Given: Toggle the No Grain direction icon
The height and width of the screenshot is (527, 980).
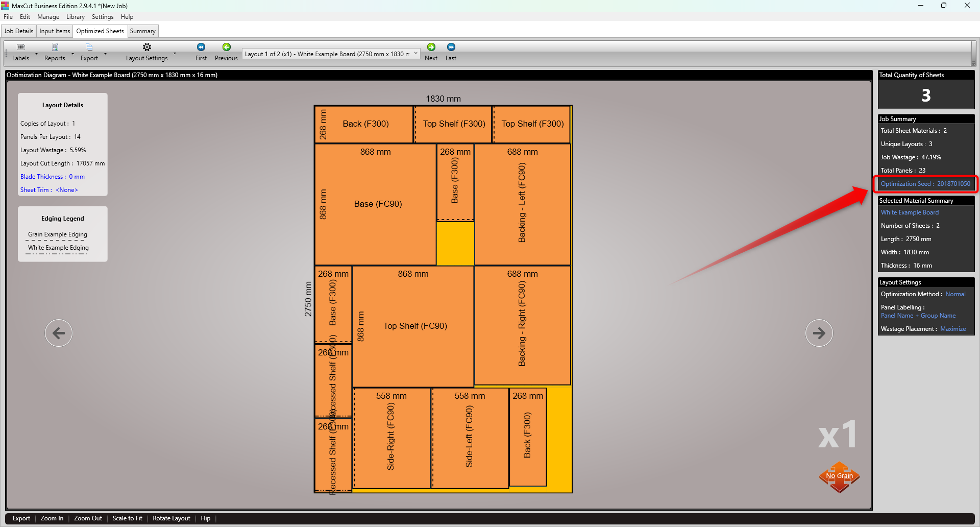Looking at the screenshot, I should (x=840, y=477).
